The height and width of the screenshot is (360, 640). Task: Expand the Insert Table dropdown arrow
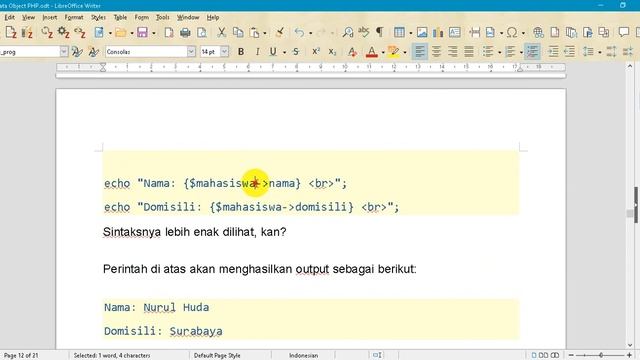click(x=411, y=33)
